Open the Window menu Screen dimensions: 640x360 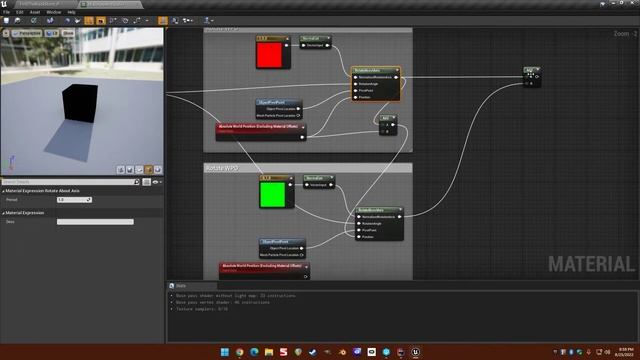click(x=53, y=12)
